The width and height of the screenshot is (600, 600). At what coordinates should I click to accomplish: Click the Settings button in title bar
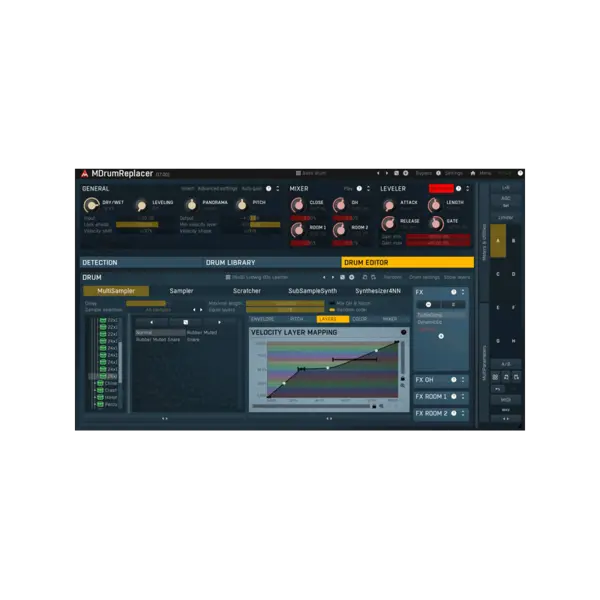pyautogui.click(x=454, y=173)
